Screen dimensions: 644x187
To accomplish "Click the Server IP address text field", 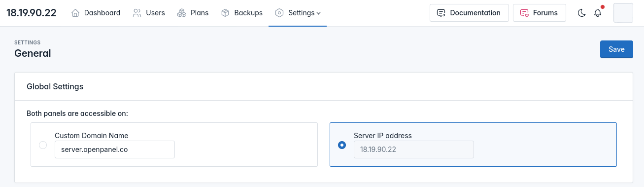I will click(414, 150).
